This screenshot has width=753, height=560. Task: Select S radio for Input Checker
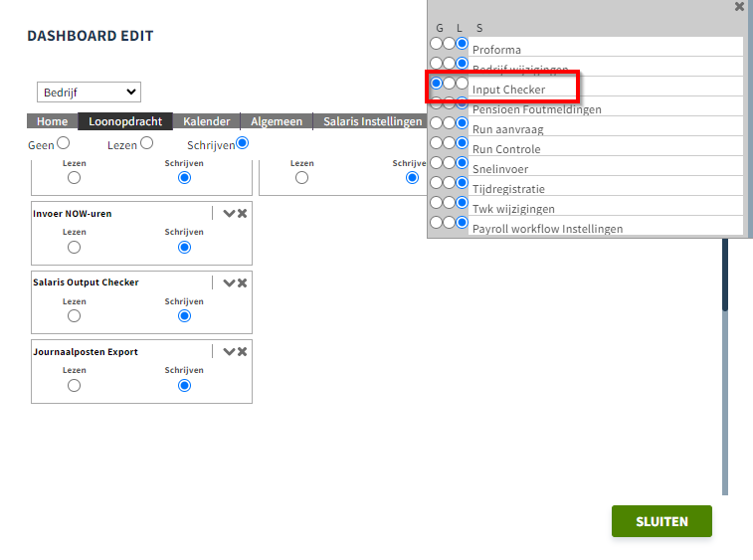coord(462,84)
